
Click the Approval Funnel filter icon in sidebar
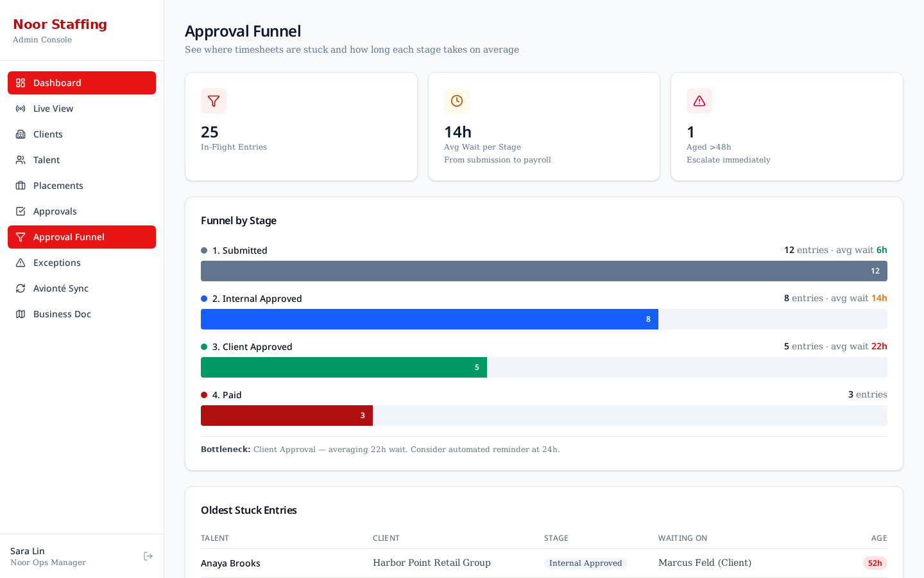tap(21, 237)
